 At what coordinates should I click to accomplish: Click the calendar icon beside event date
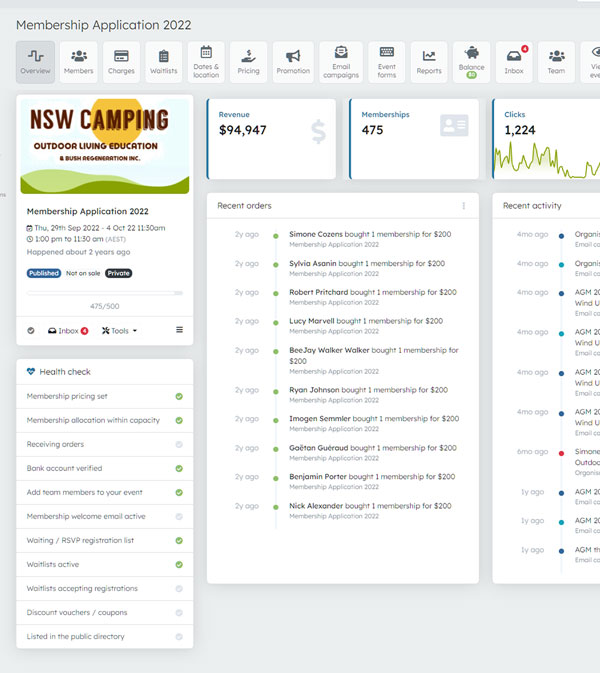30,228
